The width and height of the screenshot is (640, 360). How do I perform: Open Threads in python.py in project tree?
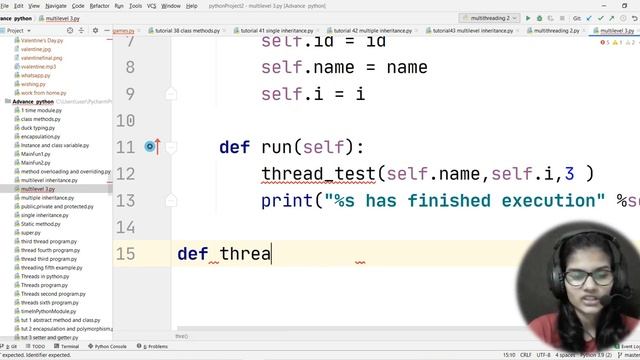click(x=45, y=276)
